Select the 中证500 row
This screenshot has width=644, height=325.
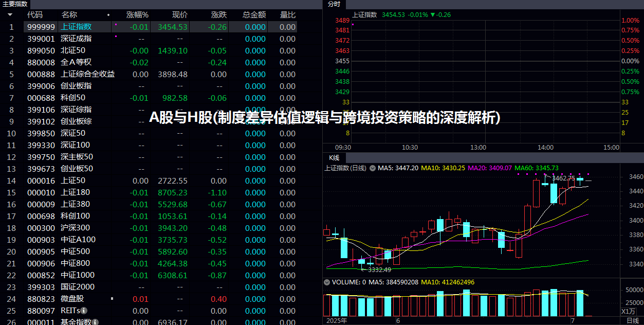click(149, 251)
